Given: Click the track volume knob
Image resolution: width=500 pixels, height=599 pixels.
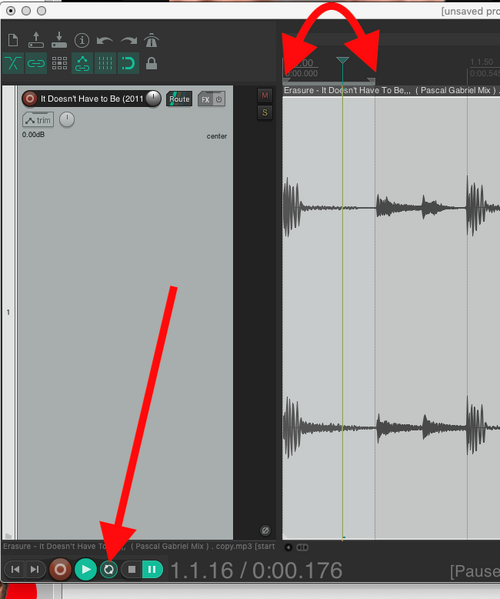Looking at the screenshot, I should coord(153,99).
